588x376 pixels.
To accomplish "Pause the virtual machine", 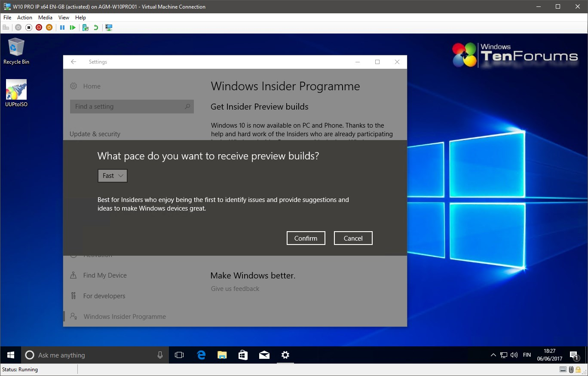I will coord(62,28).
